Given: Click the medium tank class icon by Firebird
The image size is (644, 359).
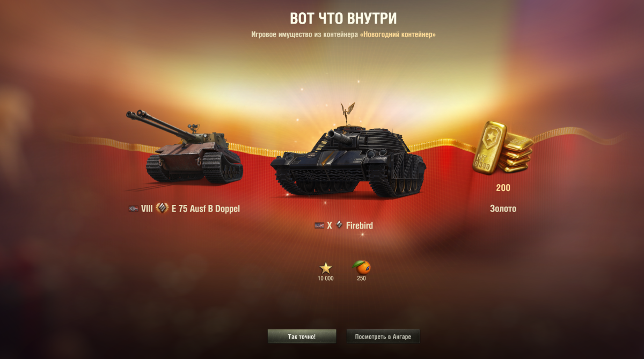Looking at the screenshot, I should tap(339, 225).
